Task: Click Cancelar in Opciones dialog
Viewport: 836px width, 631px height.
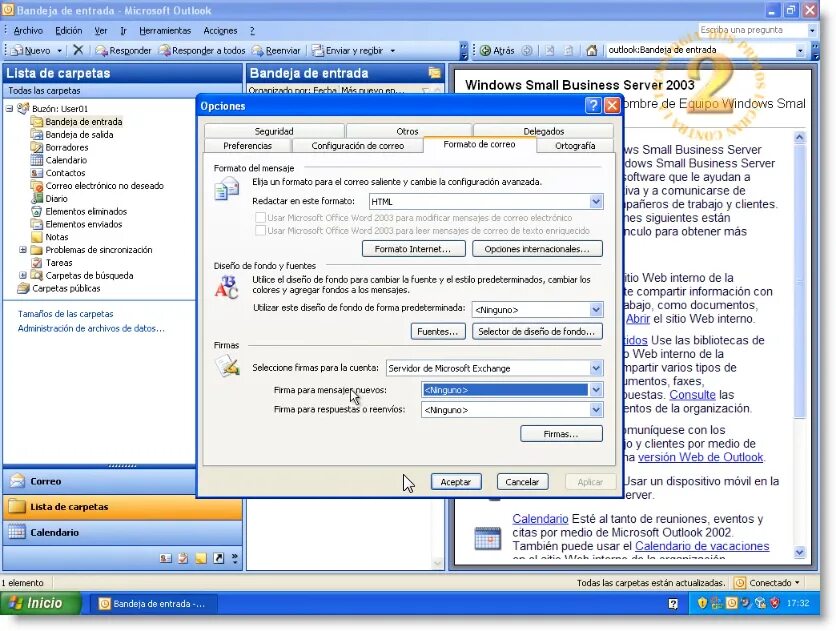Action: click(x=522, y=482)
